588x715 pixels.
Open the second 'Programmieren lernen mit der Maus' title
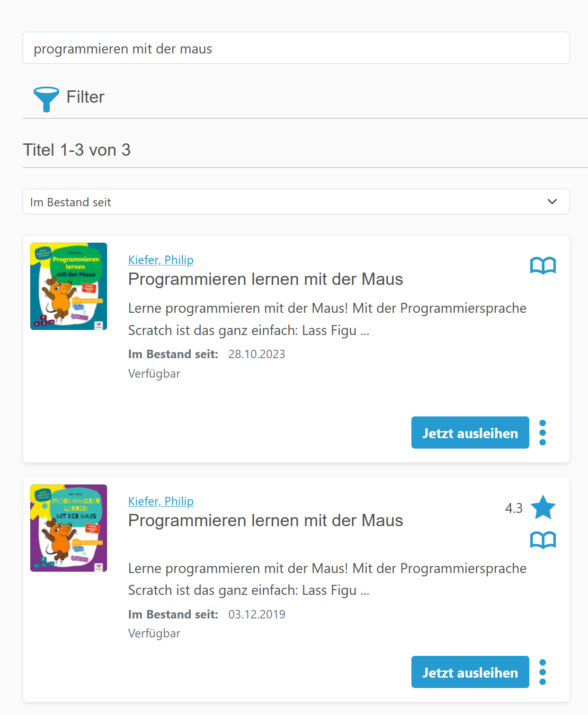tap(265, 521)
